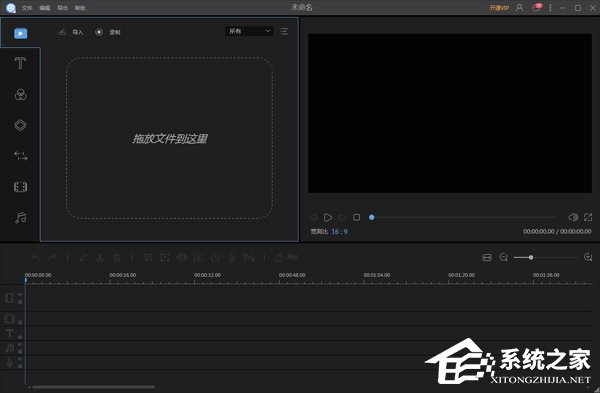Image resolution: width=600 pixels, height=393 pixels.
Task: Toggle lock on the text track
Action: (20, 337)
